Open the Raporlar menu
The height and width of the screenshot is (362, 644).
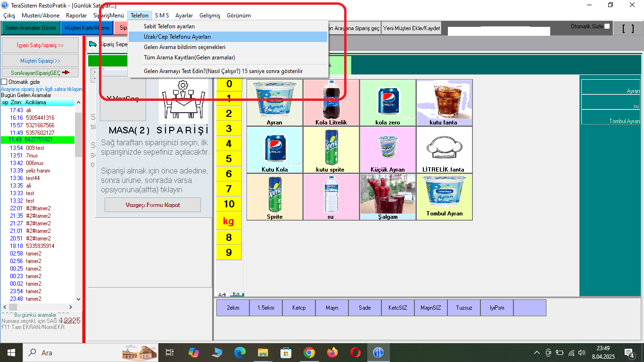coord(76,16)
